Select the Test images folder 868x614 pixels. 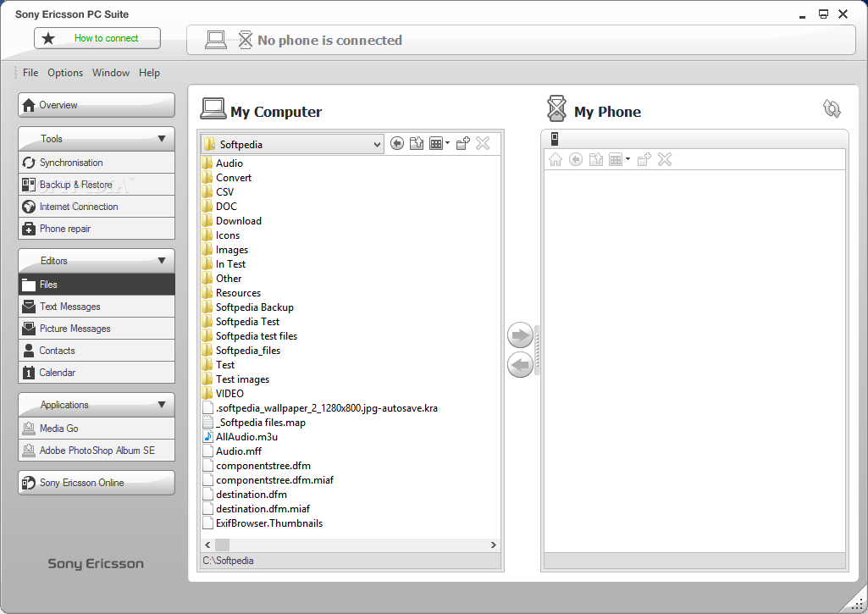(235, 379)
